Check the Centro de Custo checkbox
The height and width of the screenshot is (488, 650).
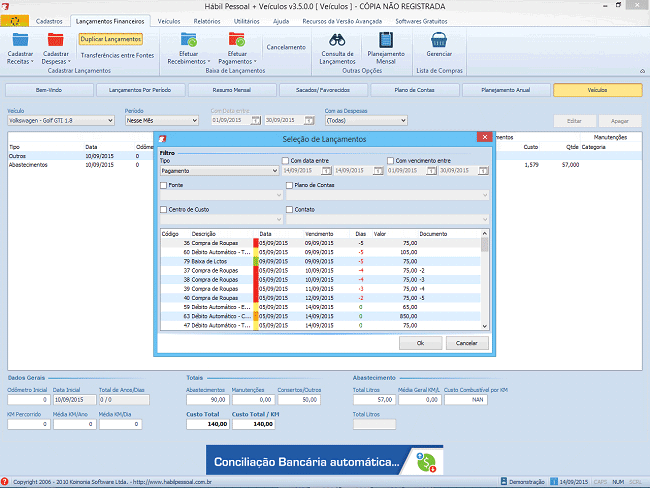(x=163, y=209)
